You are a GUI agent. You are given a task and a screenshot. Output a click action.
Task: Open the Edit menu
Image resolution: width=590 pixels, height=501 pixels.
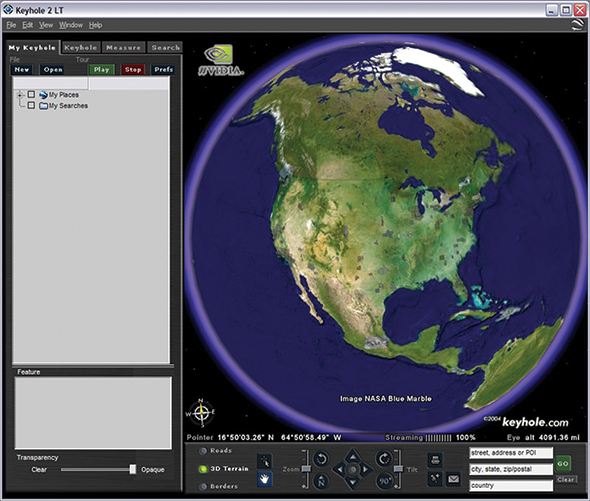27,25
